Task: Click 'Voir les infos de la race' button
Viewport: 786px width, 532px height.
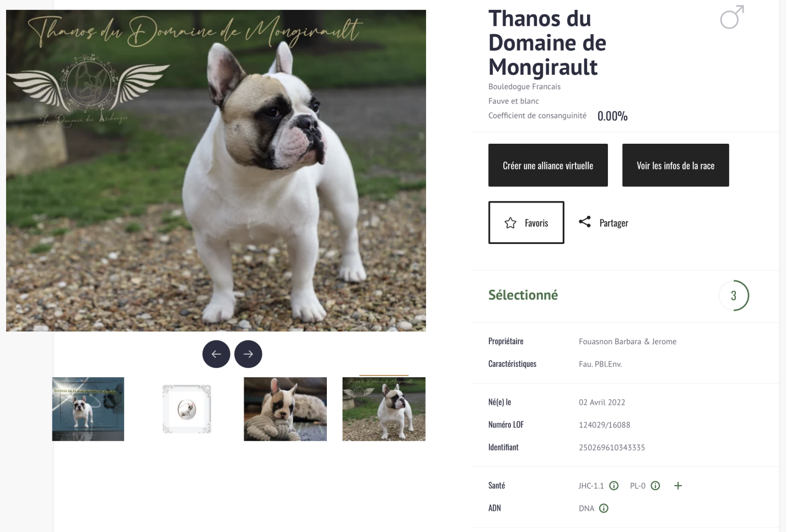Action: click(x=676, y=165)
